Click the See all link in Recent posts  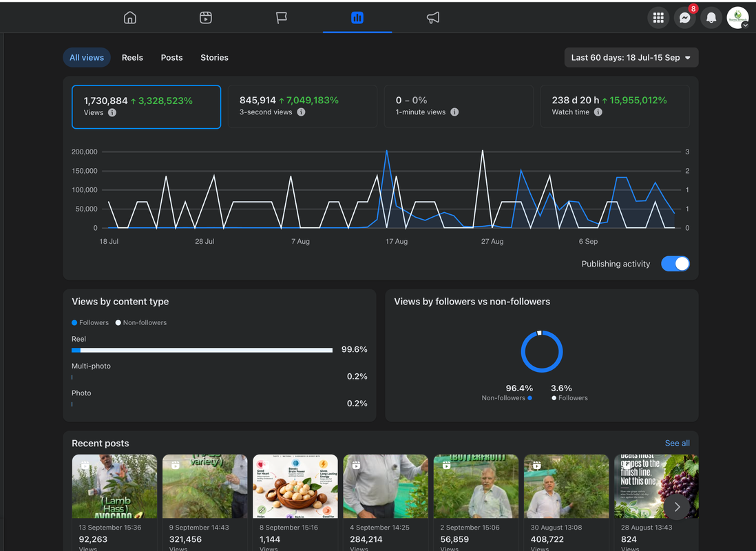coord(677,443)
